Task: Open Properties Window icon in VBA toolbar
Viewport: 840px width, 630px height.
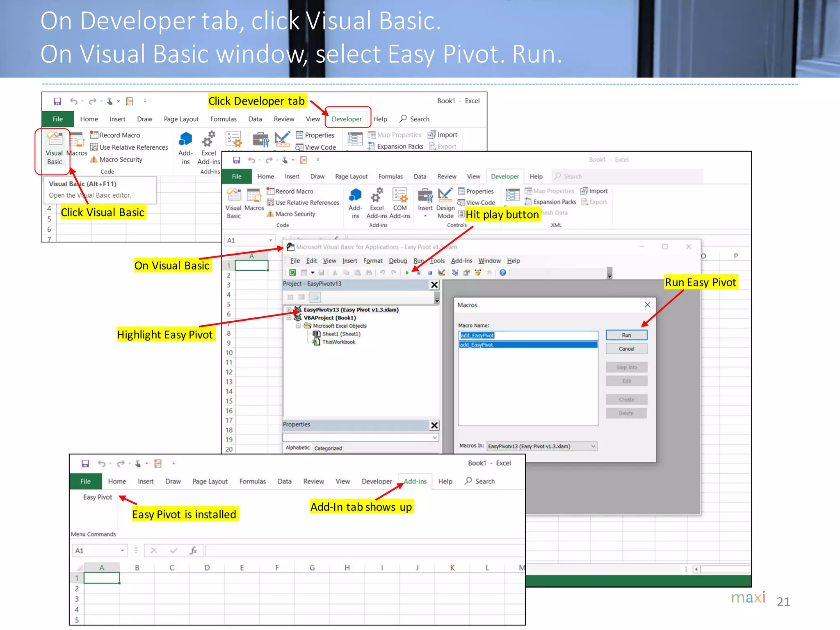Action: pyautogui.click(x=466, y=273)
